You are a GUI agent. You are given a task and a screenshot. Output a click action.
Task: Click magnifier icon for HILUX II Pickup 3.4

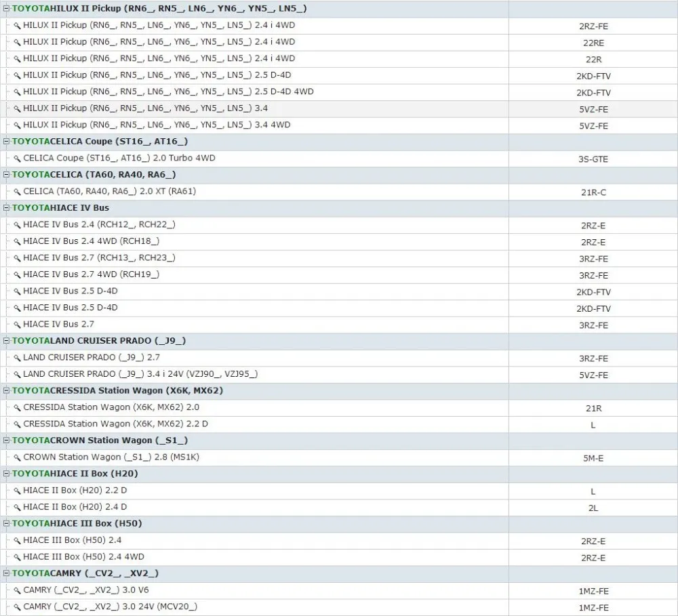click(x=17, y=108)
